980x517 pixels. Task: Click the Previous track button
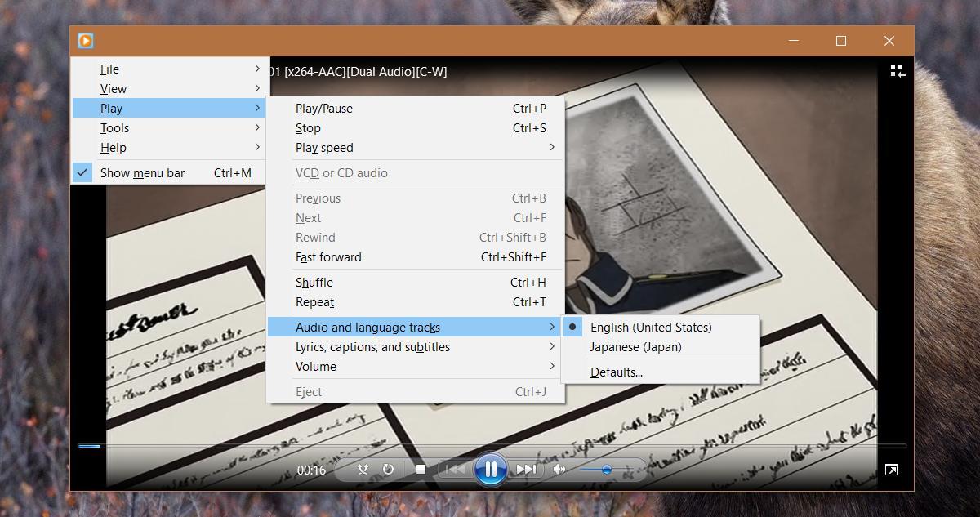[x=455, y=469]
